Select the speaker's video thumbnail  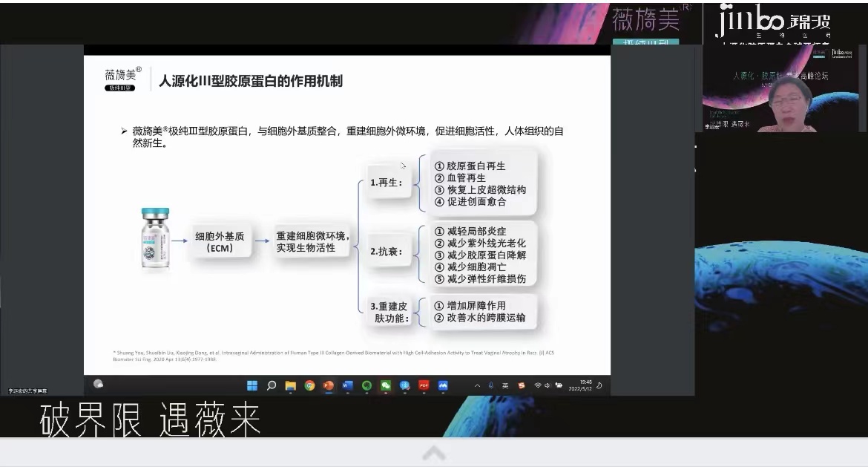click(x=782, y=88)
